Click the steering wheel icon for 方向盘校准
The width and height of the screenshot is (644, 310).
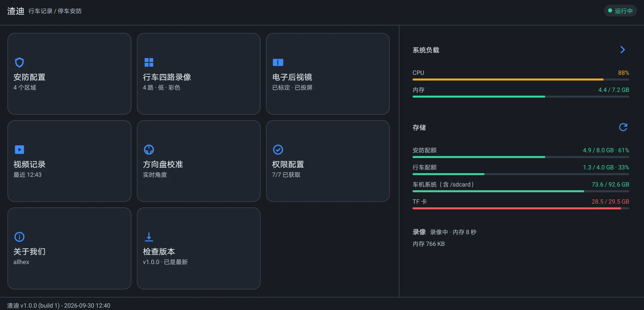[x=149, y=150]
